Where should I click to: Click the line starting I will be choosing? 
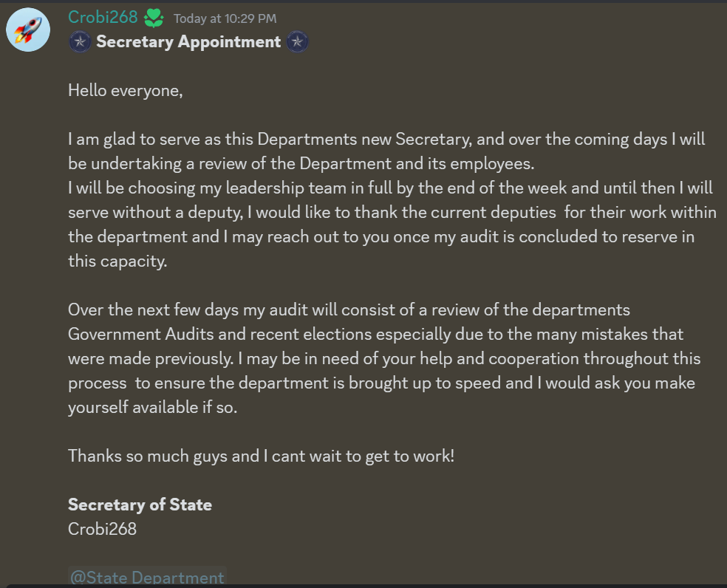[x=390, y=188]
